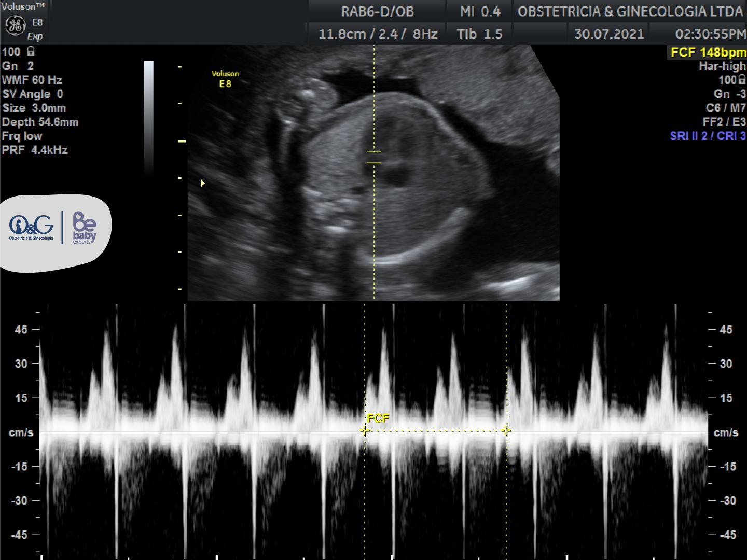Click the Gn 2 parameter

[x=18, y=66]
